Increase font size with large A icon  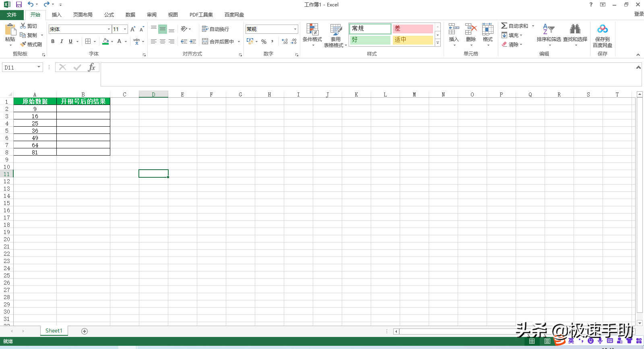click(x=133, y=29)
